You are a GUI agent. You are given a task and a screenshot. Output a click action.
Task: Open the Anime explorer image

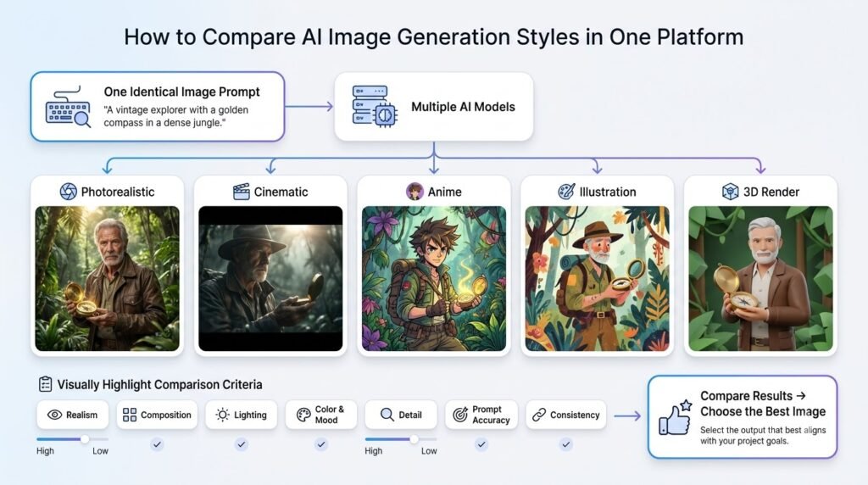point(434,278)
